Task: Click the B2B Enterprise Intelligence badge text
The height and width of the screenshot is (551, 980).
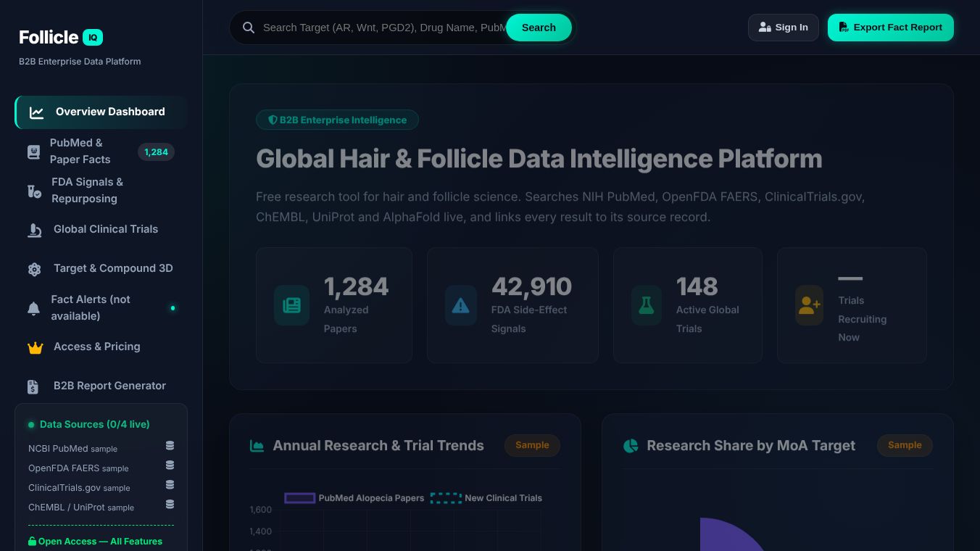Action: click(x=343, y=120)
